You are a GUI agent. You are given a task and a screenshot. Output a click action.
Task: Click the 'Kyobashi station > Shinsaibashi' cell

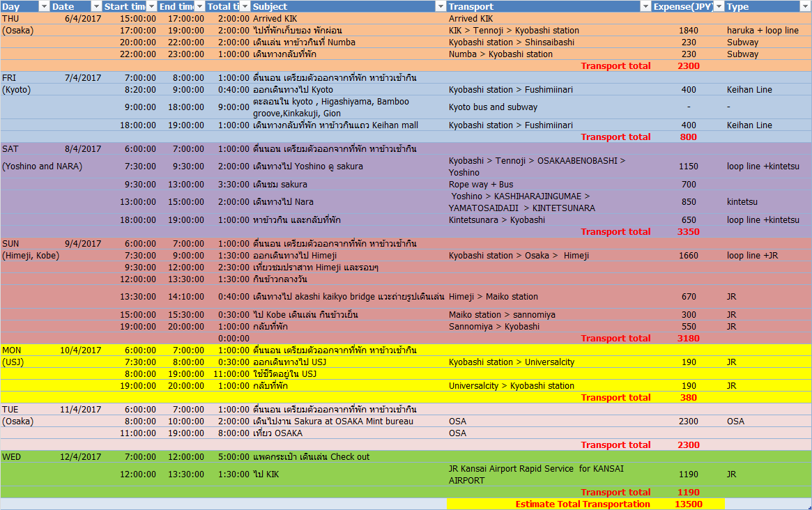coord(512,42)
